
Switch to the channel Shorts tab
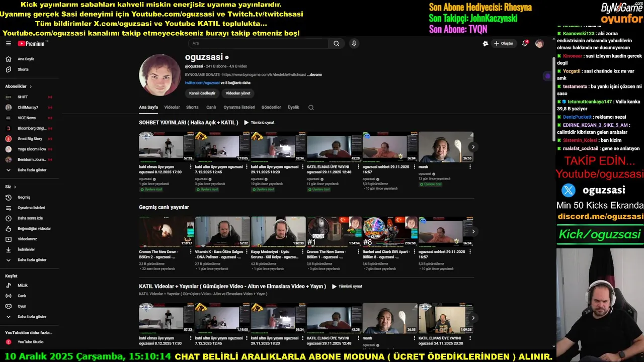(192, 107)
